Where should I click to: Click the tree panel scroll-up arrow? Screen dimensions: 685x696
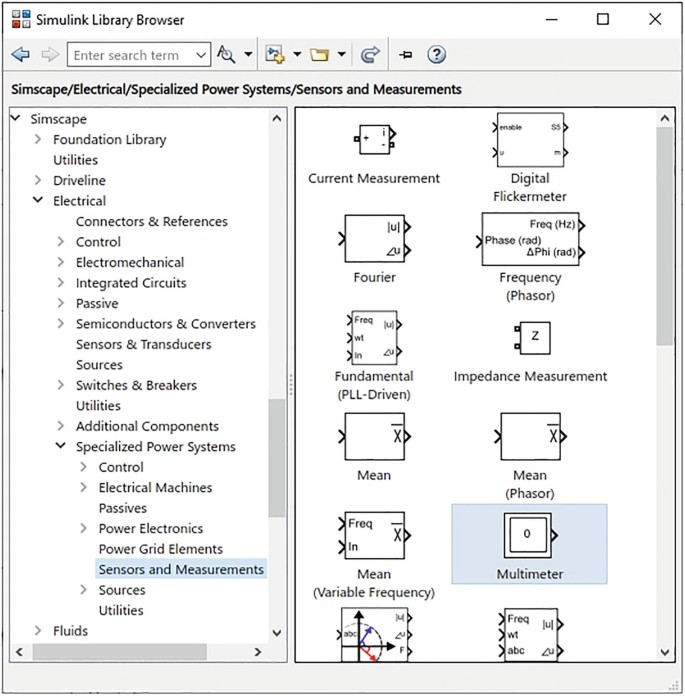coord(277,118)
